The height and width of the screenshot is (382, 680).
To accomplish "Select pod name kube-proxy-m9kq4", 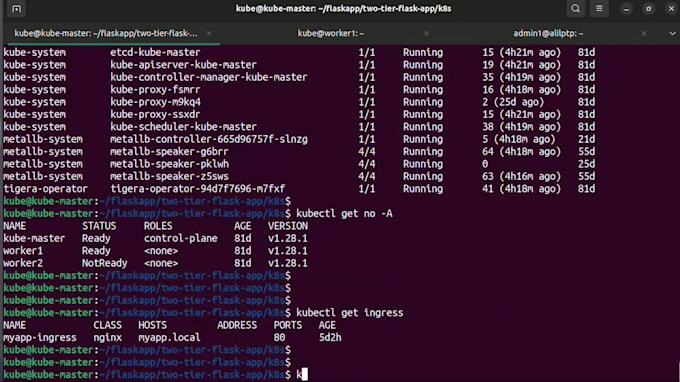I will pos(155,102).
